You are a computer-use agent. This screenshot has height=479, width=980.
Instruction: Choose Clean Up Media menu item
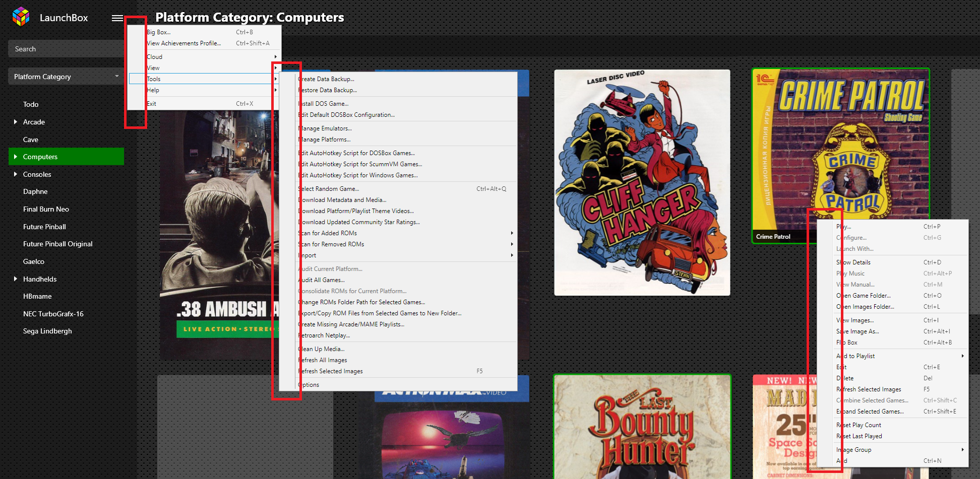coord(398,349)
